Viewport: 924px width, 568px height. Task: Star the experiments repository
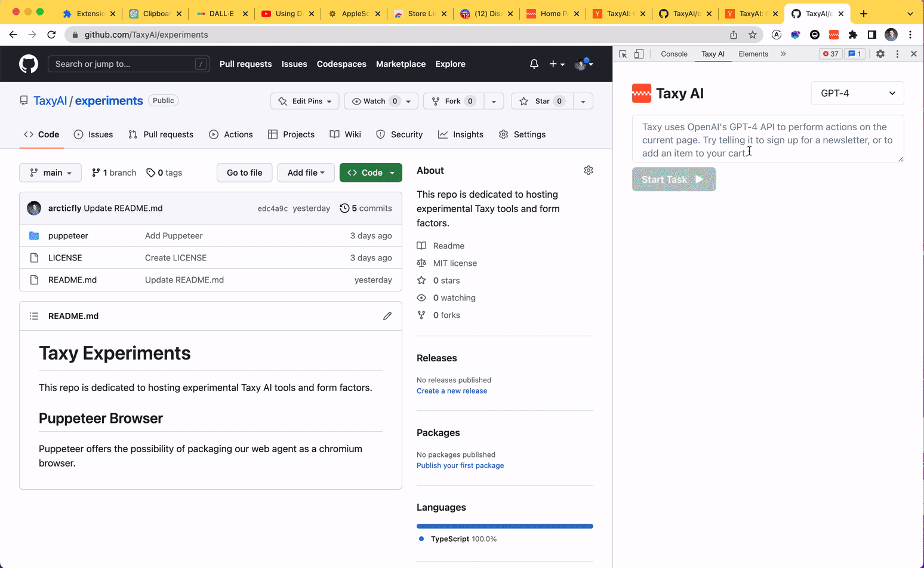coord(535,101)
